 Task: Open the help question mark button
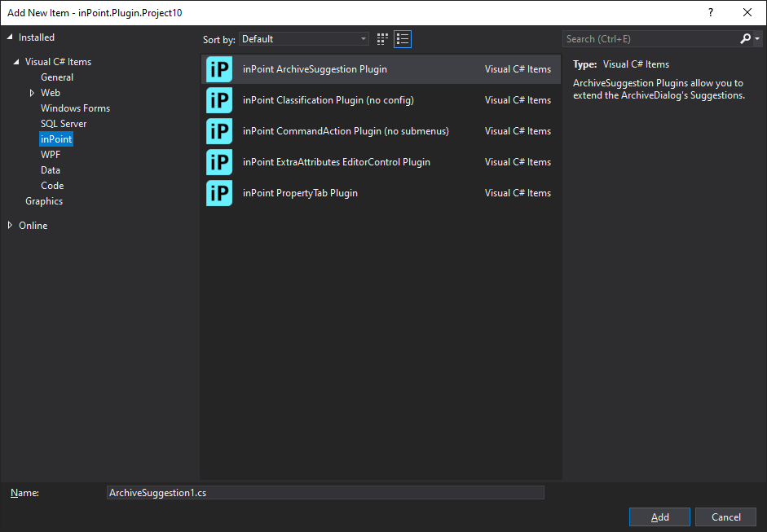[711, 13]
